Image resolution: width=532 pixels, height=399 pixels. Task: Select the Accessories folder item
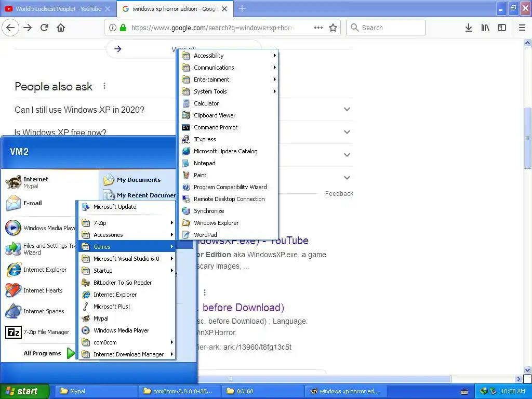click(127, 235)
